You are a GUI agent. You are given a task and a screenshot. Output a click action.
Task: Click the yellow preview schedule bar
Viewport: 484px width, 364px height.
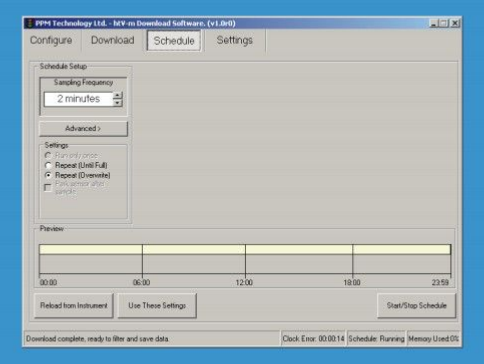pyautogui.click(x=245, y=249)
